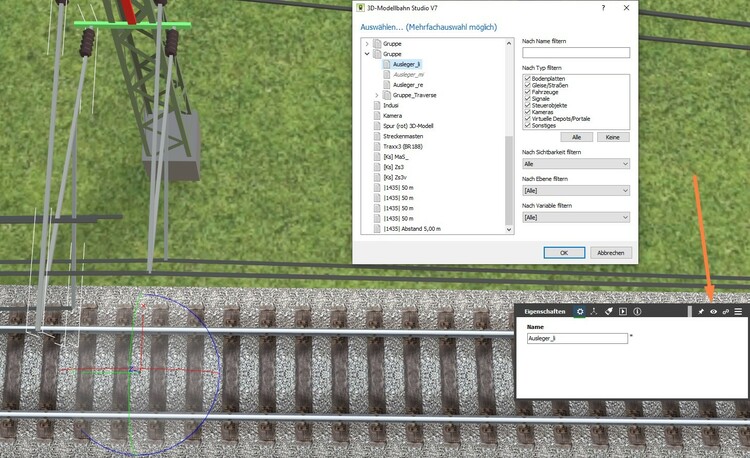Click the tree list scroll down arrow
Viewport: 750px width, 458px height.
(x=509, y=229)
